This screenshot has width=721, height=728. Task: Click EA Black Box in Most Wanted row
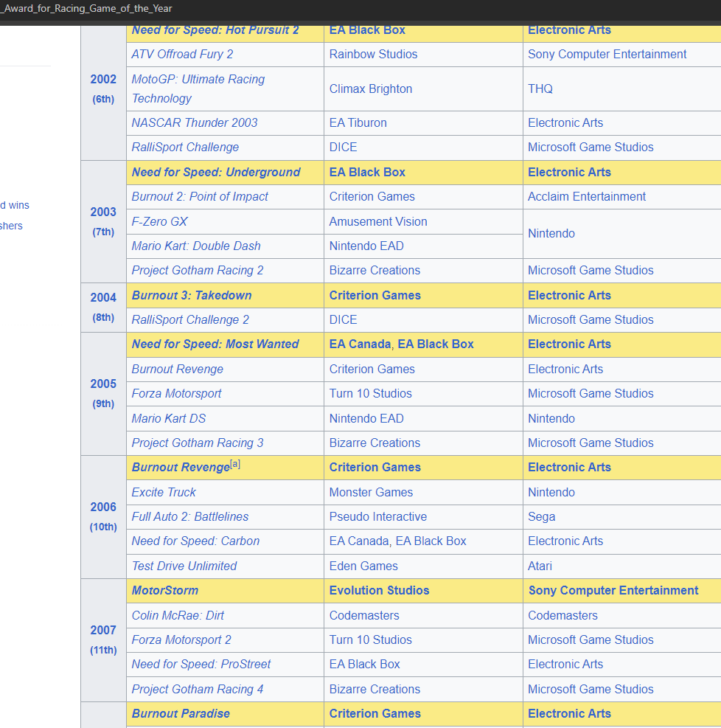436,344
